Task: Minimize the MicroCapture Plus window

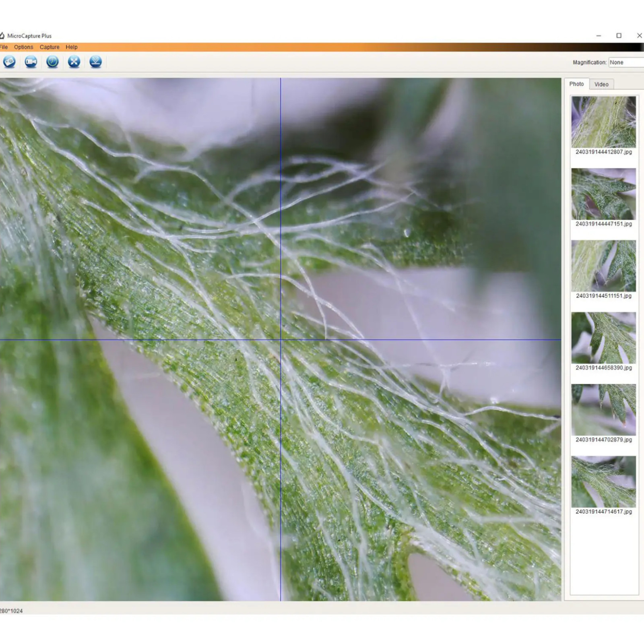Action: tap(599, 36)
